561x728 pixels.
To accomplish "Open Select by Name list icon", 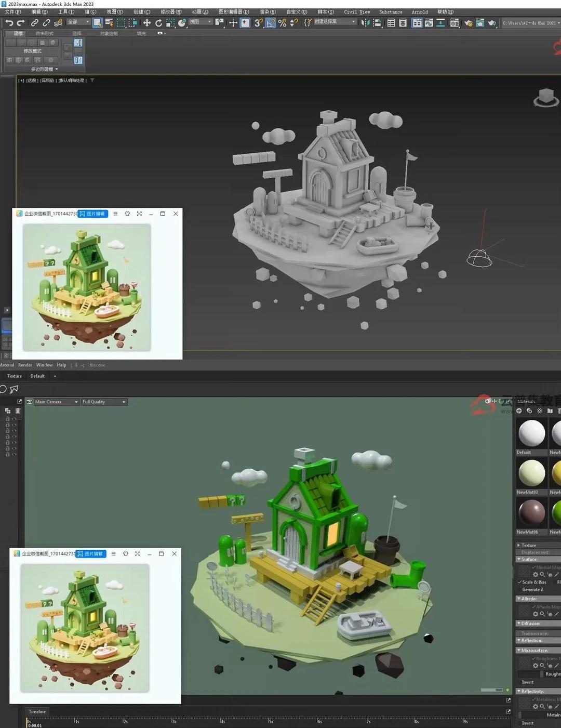I will 109,23.
